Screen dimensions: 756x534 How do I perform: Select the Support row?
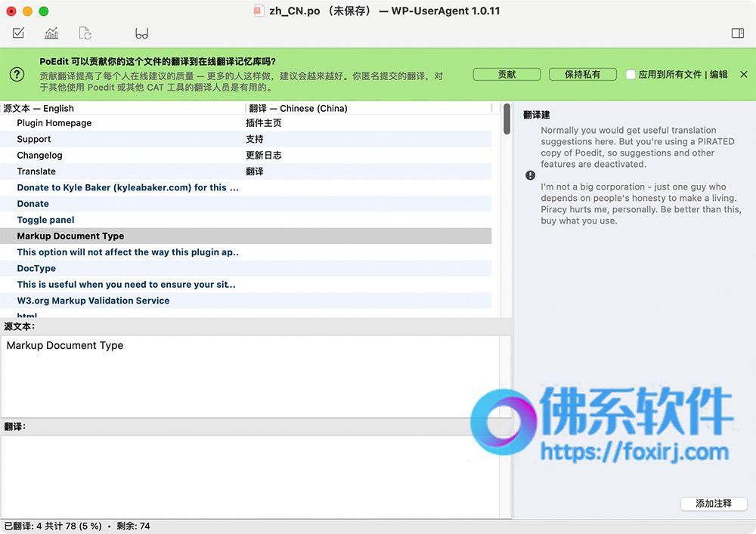click(246, 139)
